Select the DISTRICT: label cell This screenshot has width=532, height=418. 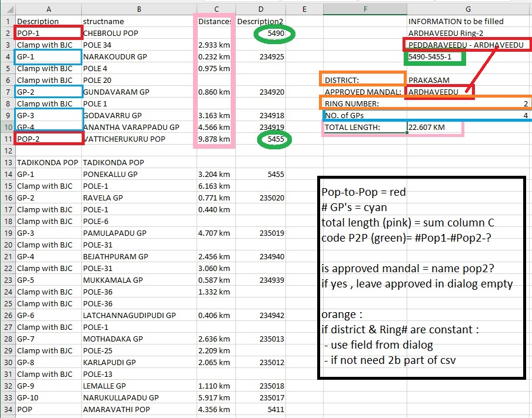(365, 81)
